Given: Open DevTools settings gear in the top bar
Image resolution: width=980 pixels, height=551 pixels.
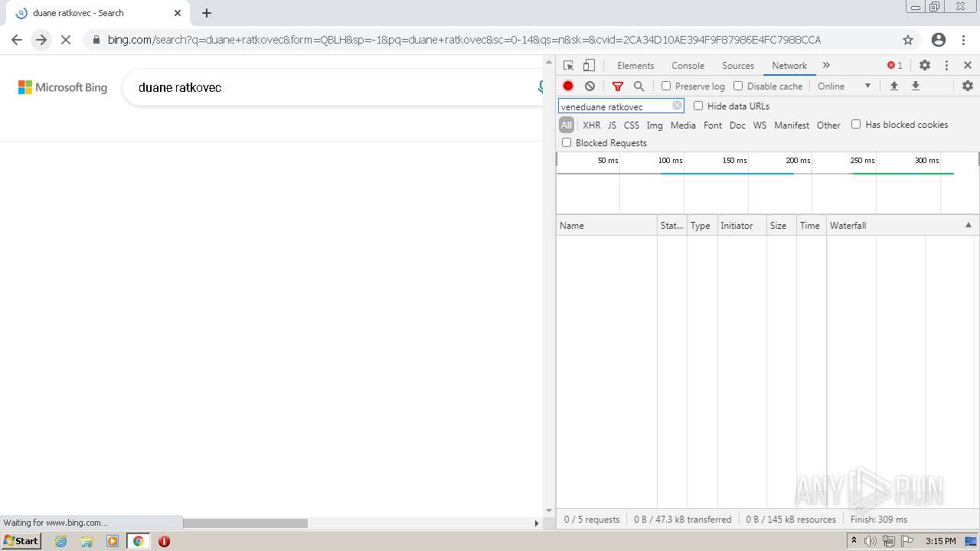Looking at the screenshot, I should (925, 66).
